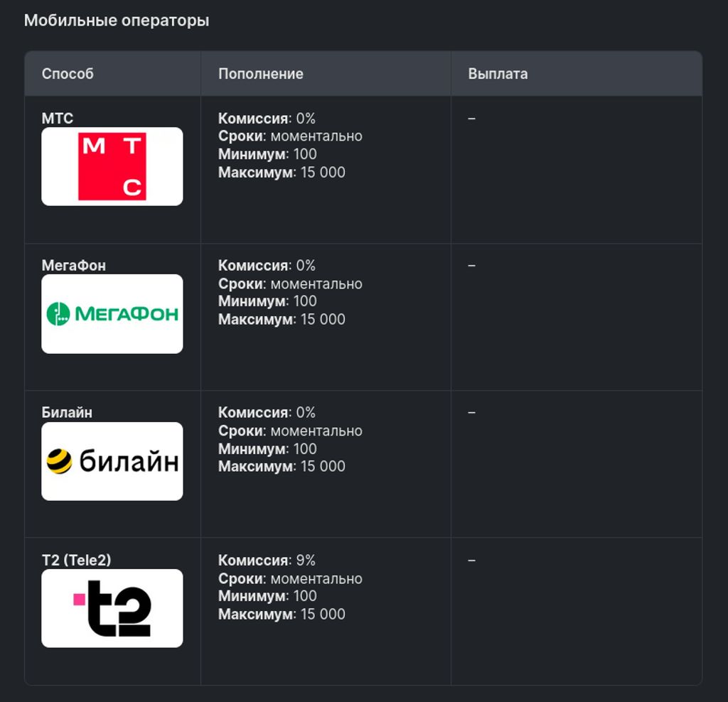
Task: Click the Билайн Комиссия 0% line
Action: coord(267,413)
